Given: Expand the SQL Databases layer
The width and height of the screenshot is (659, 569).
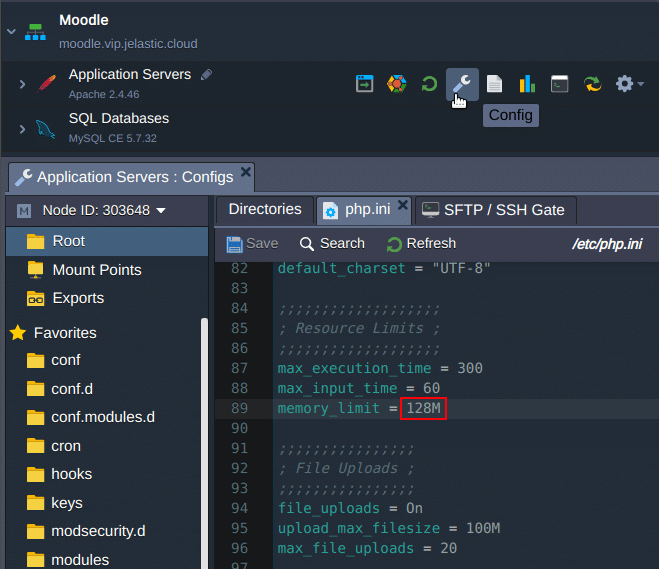Looking at the screenshot, I should coord(22,128).
